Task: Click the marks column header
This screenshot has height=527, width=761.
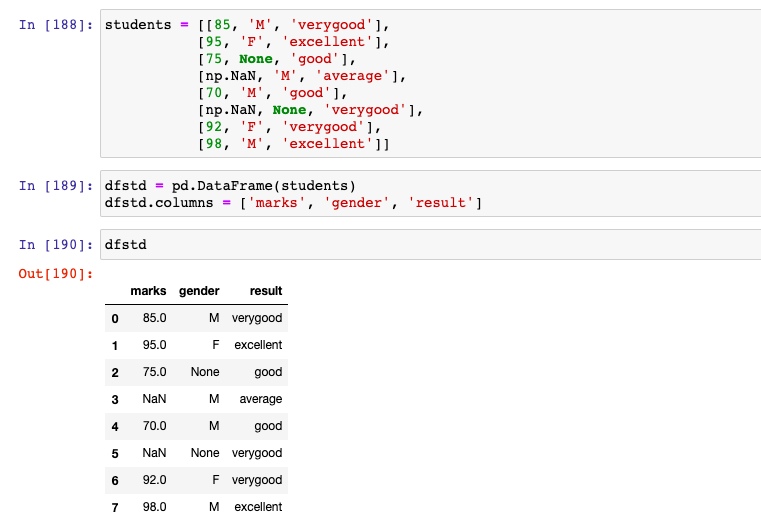Action: point(148,291)
